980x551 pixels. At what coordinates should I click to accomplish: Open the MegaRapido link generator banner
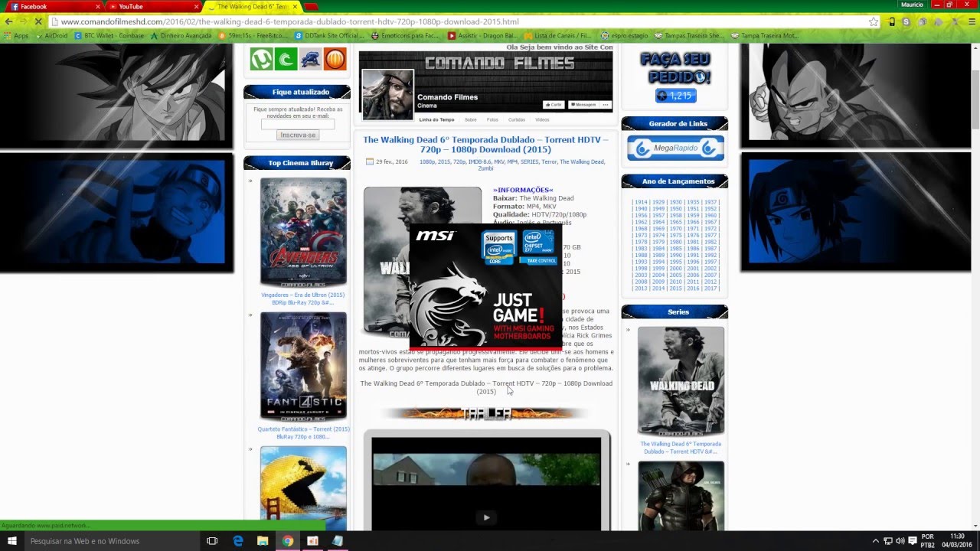click(x=675, y=148)
